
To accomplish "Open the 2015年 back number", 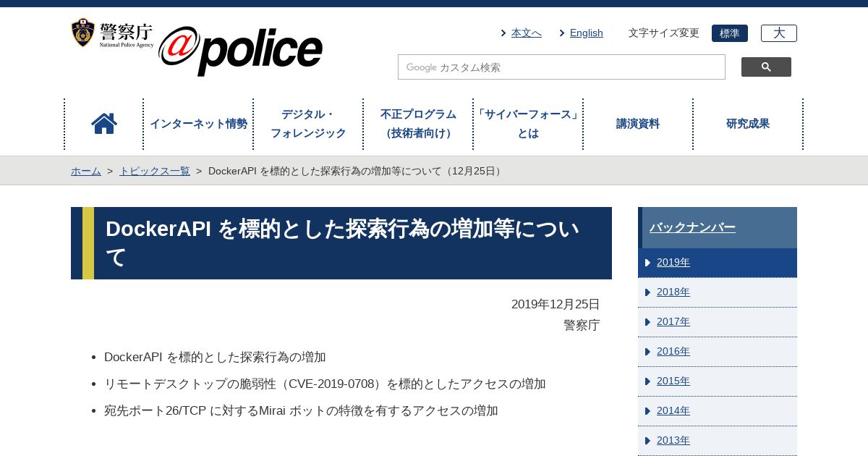I will click(x=718, y=381).
